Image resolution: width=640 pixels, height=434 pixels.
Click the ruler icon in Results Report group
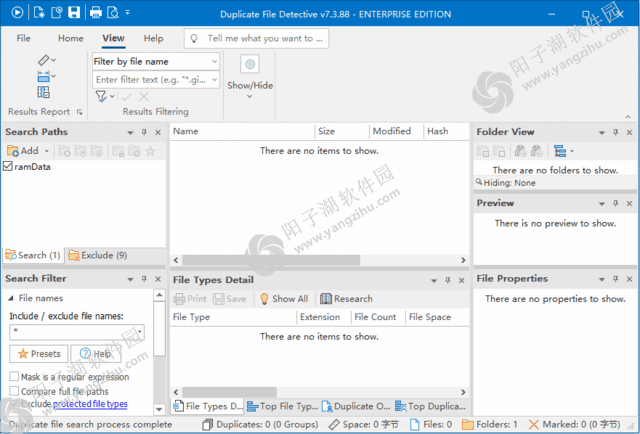[x=44, y=60]
